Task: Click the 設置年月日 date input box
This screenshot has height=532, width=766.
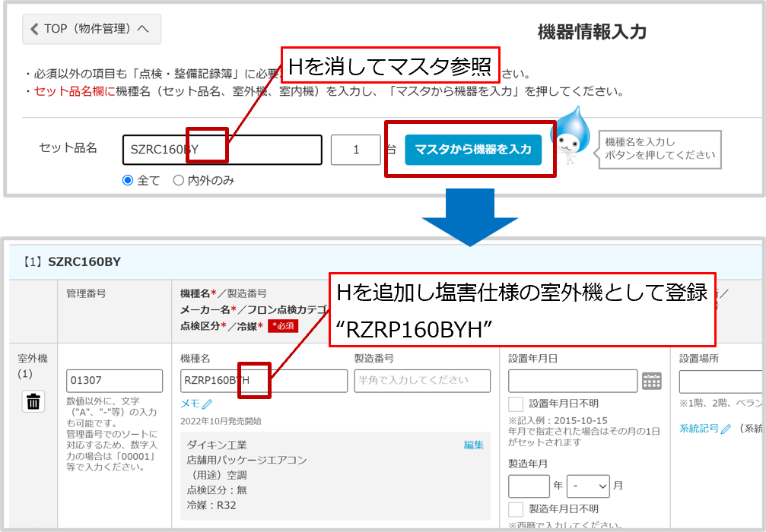Action: point(572,381)
